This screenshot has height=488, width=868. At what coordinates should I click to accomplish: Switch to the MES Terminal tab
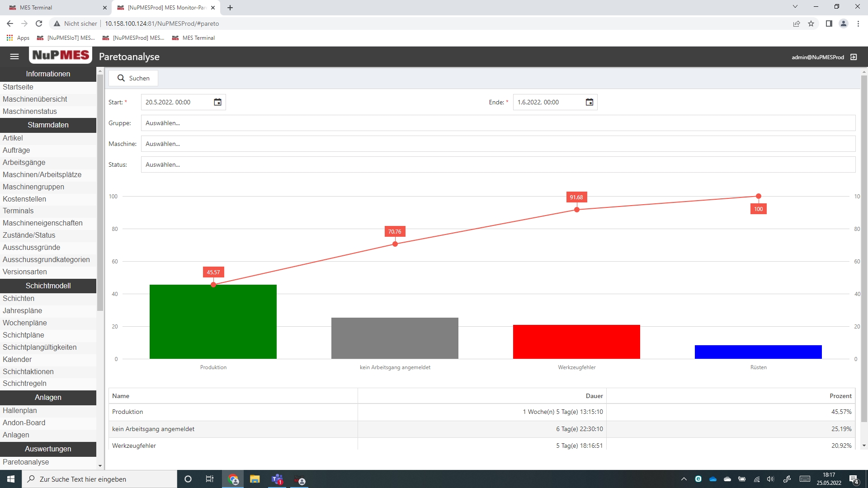pyautogui.click(x=54, y=8)
